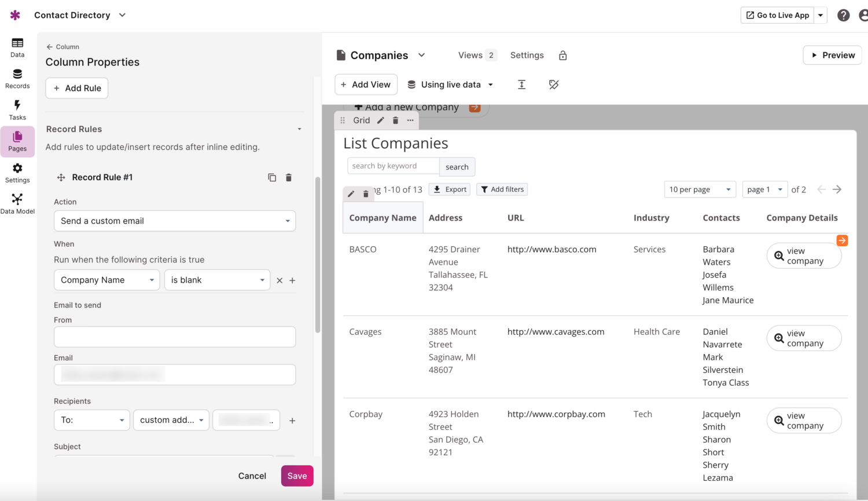The width and height of the screenshot is (868, 501).
Task: Duplicate Record Rule #1
Action: pos(272,178)
